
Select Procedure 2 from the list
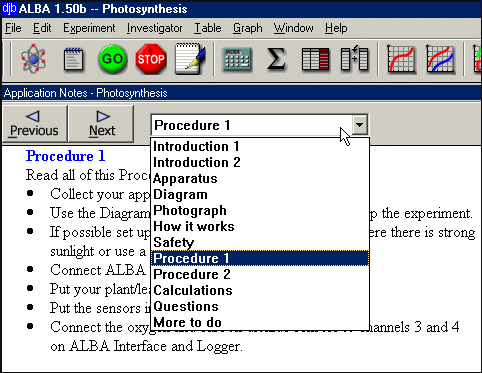click(260, 274)
